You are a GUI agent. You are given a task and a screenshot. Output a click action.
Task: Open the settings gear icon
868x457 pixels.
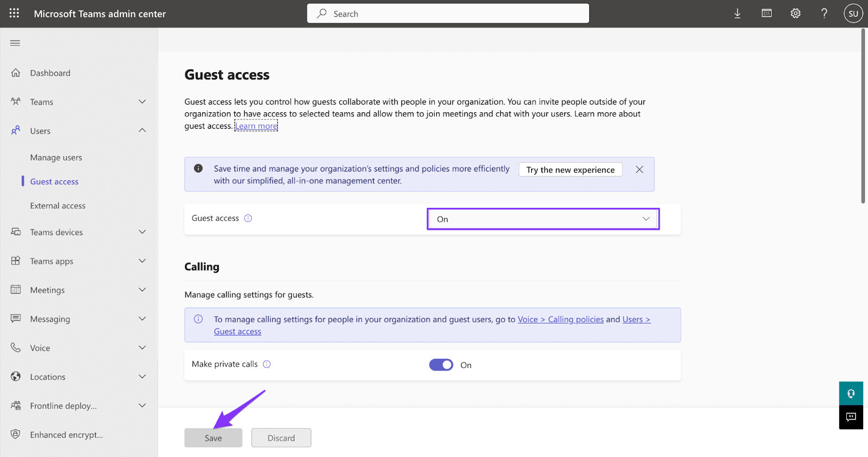pos(795,14)
